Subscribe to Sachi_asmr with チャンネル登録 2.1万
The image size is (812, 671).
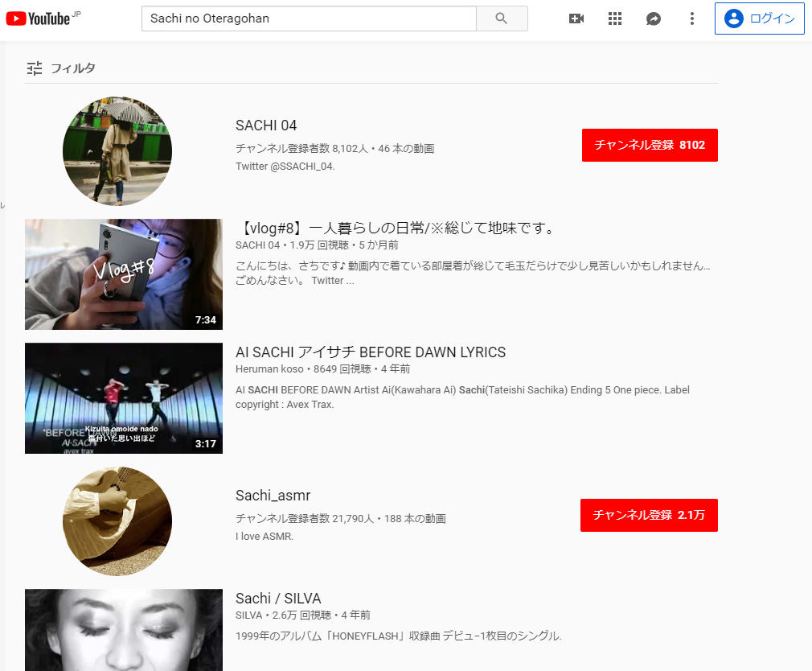(x=649, y=515)
